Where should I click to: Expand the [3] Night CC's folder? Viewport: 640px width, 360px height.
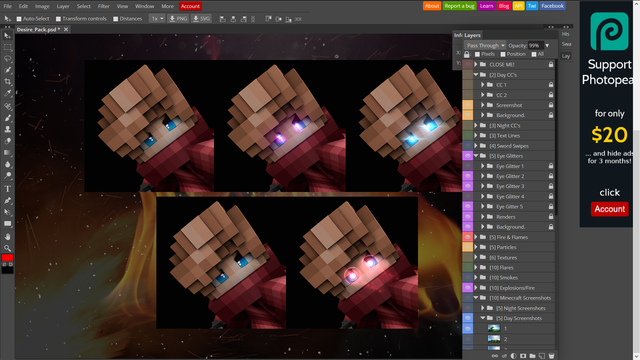tap(476, 125)
